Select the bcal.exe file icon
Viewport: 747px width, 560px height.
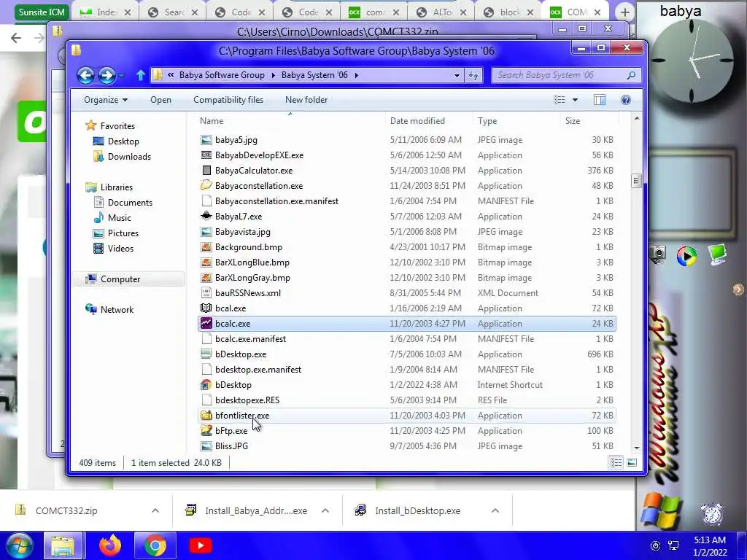206,308
